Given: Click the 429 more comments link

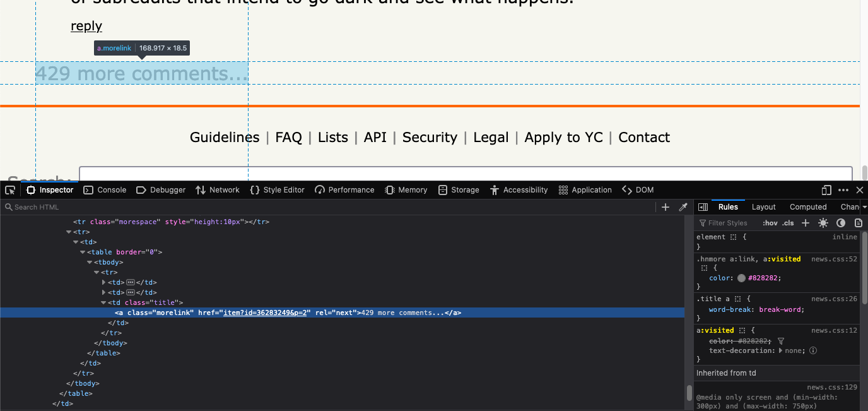Looking at the screenshot, I should (x=141, y=73).
